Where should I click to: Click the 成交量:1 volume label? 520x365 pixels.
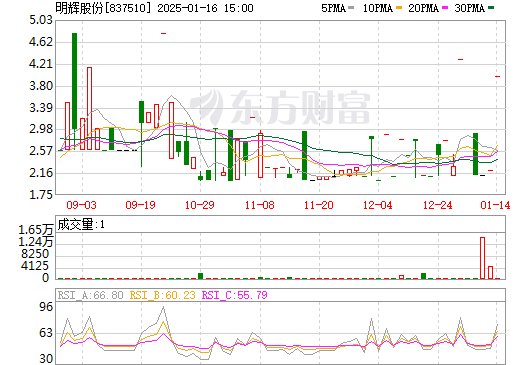pyautogui.click(x=81, y=225)
